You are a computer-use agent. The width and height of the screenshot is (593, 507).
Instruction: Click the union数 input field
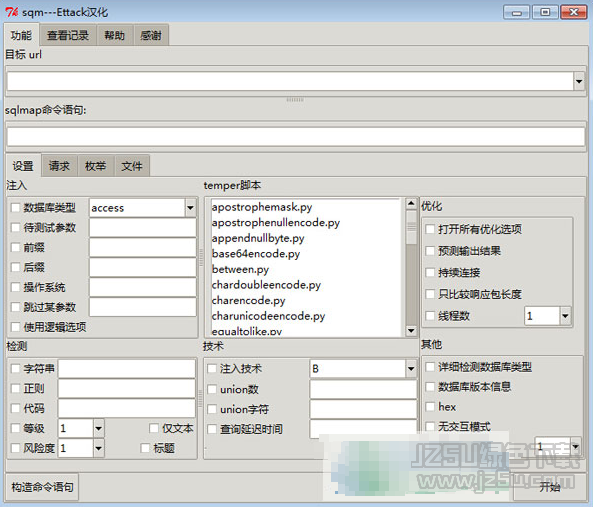pos(363,389)
